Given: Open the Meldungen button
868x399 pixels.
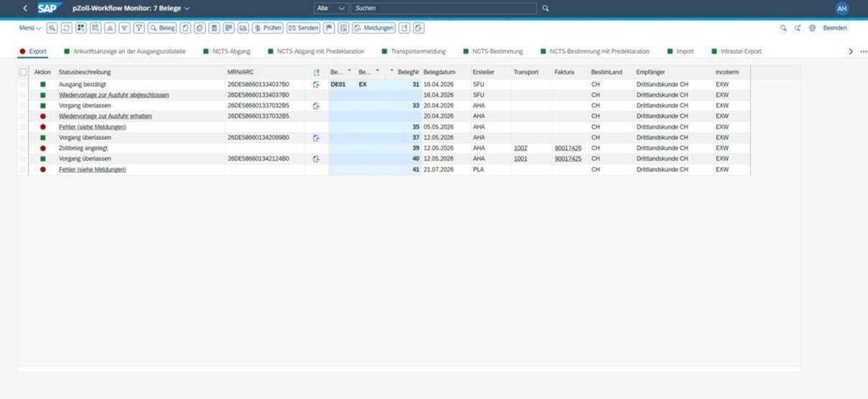Looking at the screenshot, I should 374,28.
